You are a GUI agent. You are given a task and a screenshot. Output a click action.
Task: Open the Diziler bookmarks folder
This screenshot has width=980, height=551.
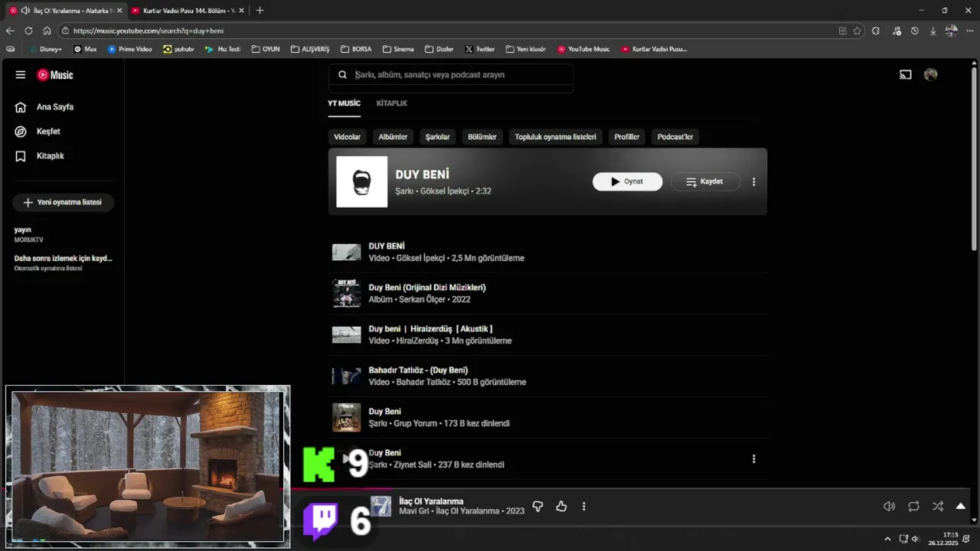click(439, 49)
